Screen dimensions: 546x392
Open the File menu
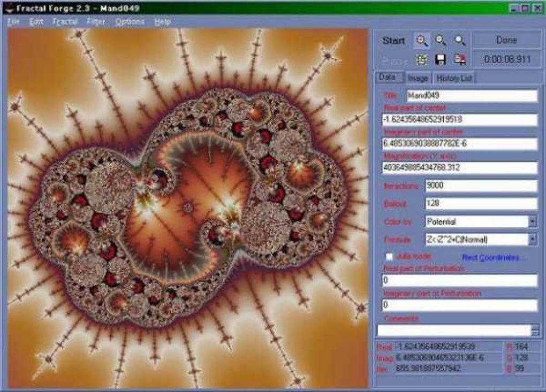point(13,21)
